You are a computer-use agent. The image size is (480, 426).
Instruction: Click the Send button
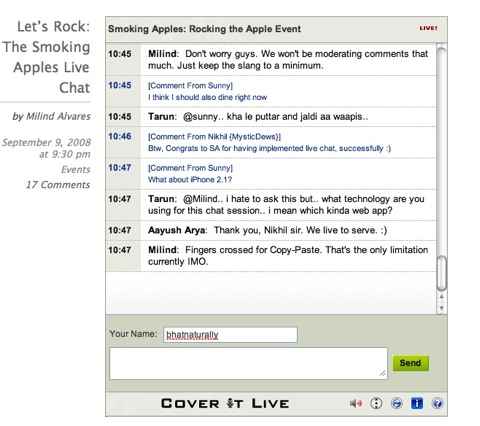tap(410, 363)
